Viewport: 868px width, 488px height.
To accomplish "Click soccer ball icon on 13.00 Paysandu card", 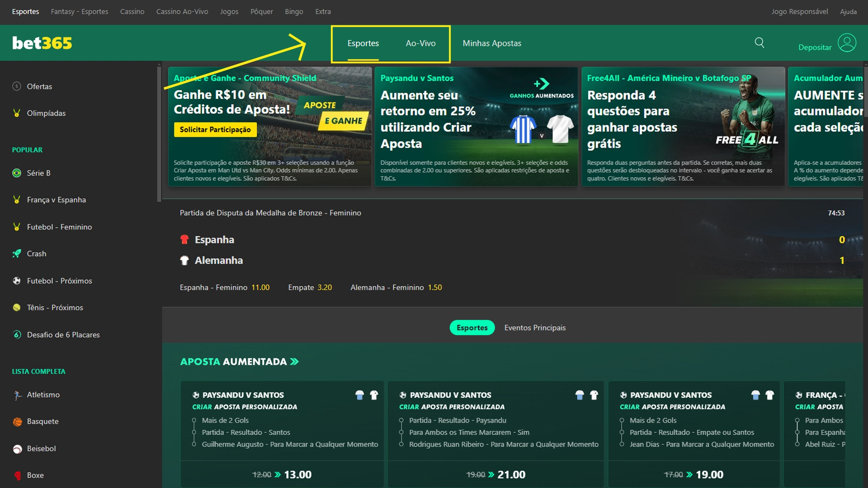I will click(x=196, y=395).
